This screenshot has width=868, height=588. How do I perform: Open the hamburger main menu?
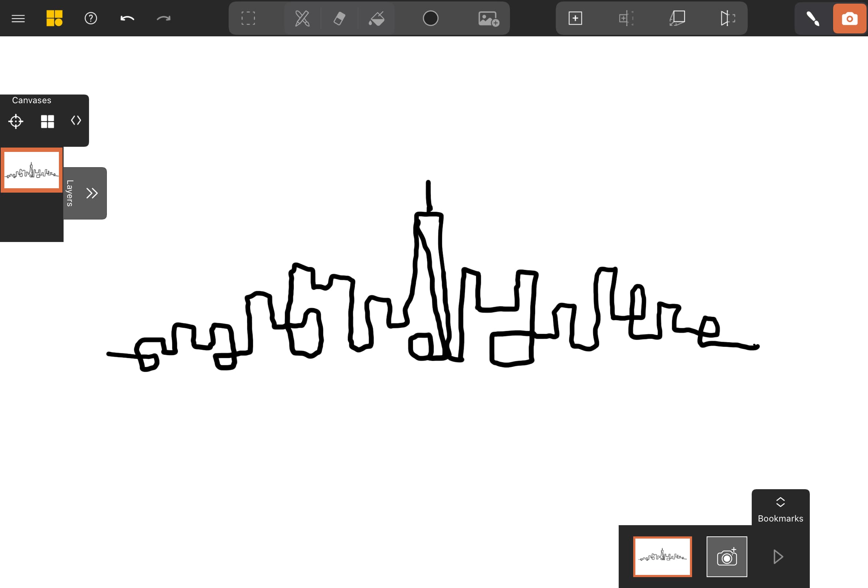tap(18, 18)
